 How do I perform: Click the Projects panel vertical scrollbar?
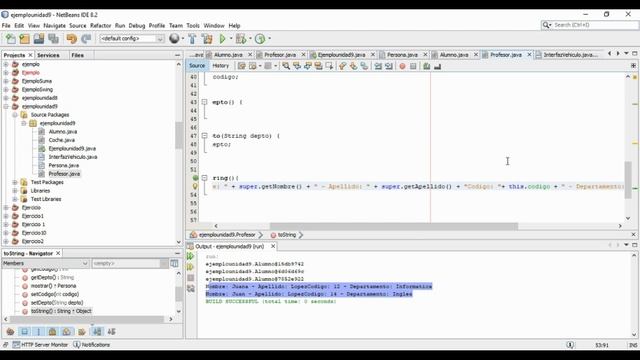pos(179,136)
